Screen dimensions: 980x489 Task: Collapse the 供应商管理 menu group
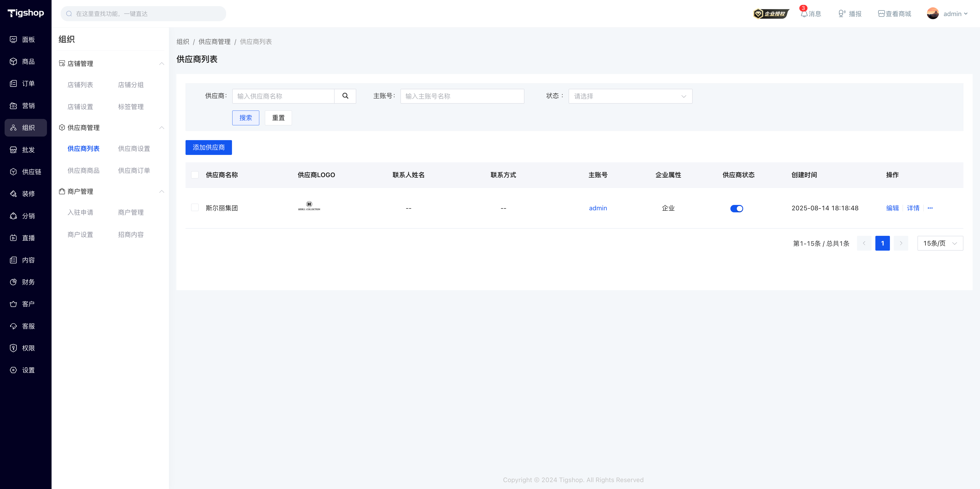click(162, 128)
